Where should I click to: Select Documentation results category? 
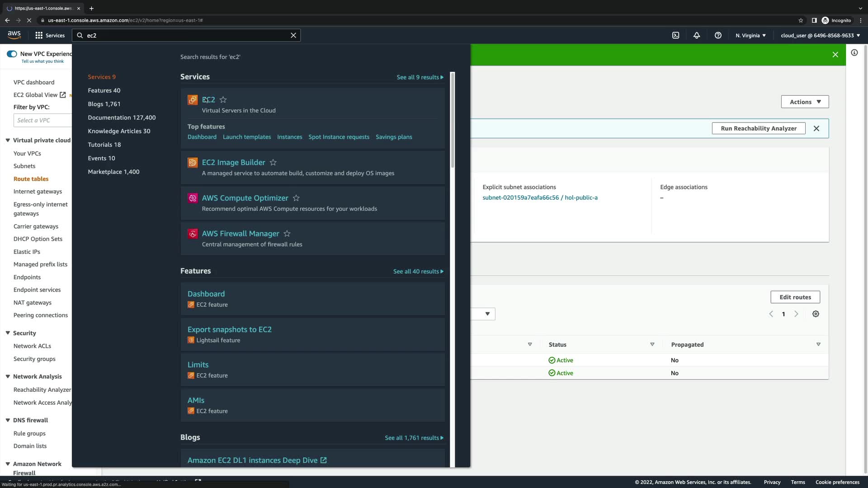[122, 117]
